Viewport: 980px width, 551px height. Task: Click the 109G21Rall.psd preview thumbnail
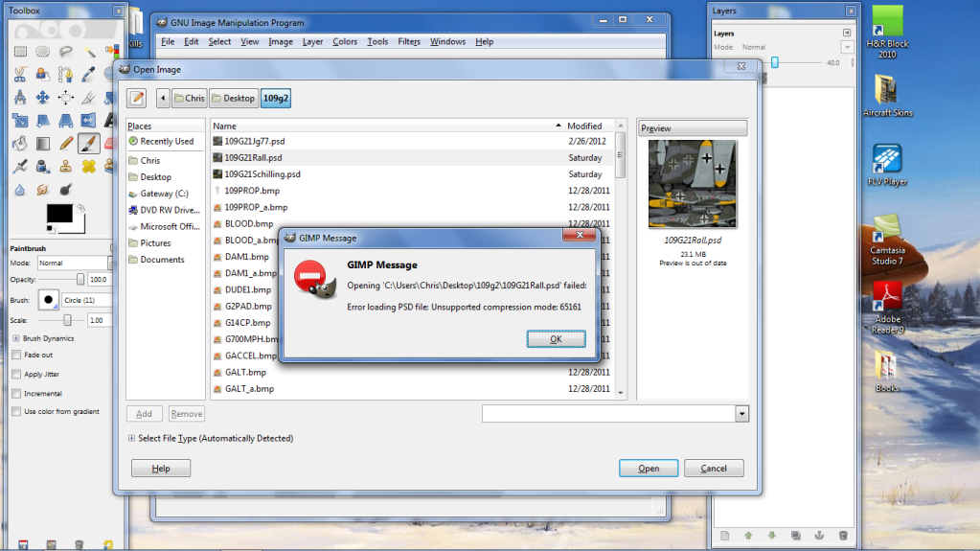(693, 184)
